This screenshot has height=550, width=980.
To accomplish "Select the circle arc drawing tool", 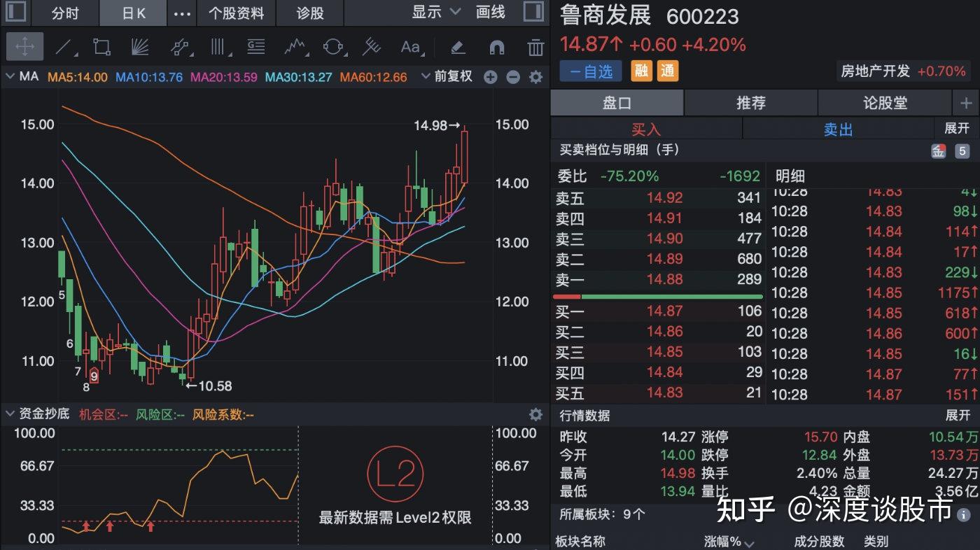I will (334, 47).
